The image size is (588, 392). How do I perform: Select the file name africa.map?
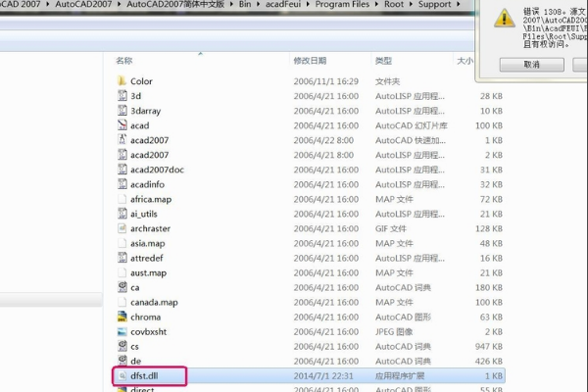[151, 199]
